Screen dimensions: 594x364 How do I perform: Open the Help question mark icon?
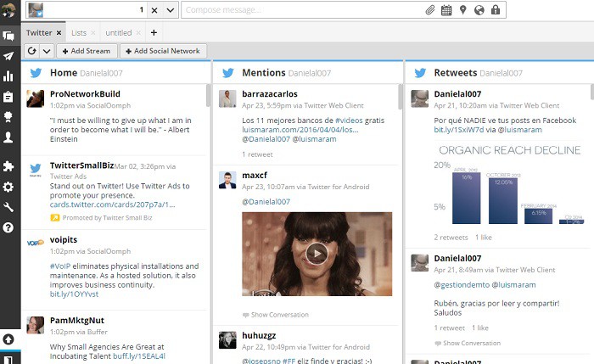click(8, 227)
